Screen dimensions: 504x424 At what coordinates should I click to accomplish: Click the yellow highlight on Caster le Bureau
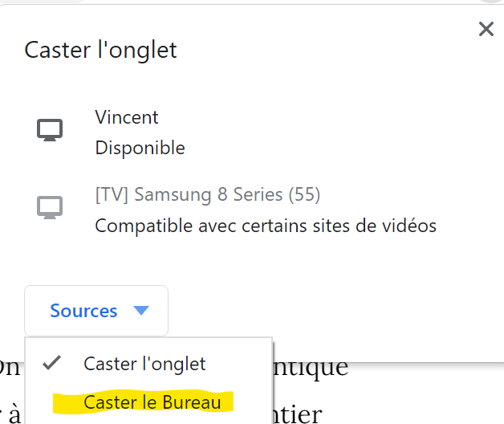tap(143, 402)
